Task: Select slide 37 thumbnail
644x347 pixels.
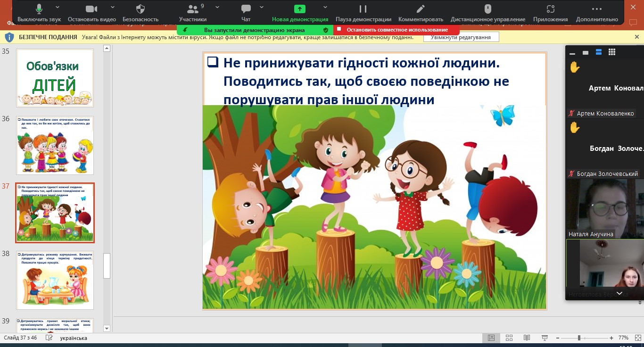Action: click(55, 213)
